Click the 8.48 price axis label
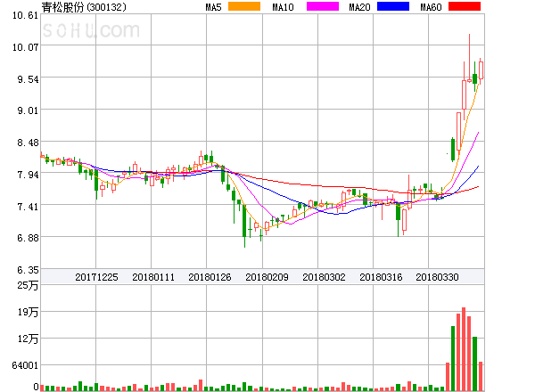Screen dimensions: 535x392 pos(28,143)
